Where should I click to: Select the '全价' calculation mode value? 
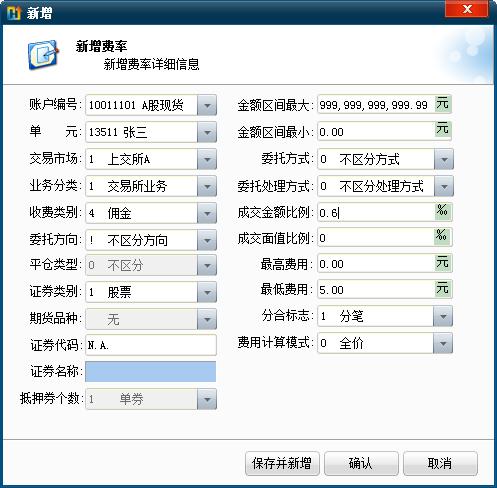click(351, 343)
